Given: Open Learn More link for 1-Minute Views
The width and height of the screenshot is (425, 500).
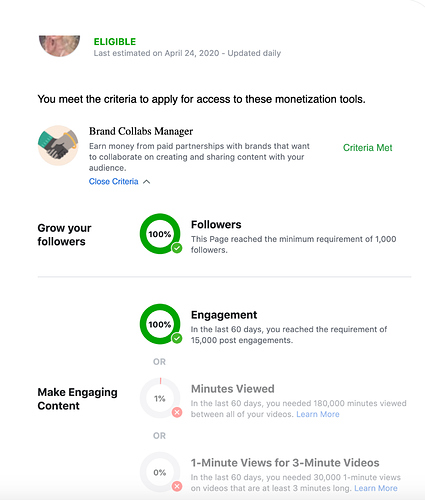Looking at the screenshot, I should pos(376,488).
